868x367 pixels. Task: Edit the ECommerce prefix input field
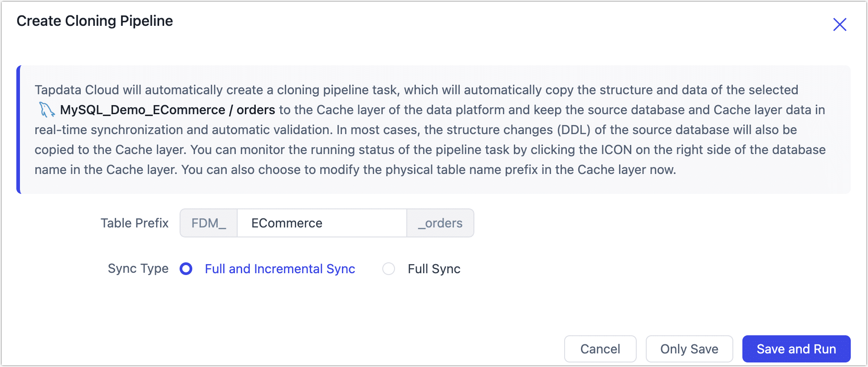click(x=322, y=223)
